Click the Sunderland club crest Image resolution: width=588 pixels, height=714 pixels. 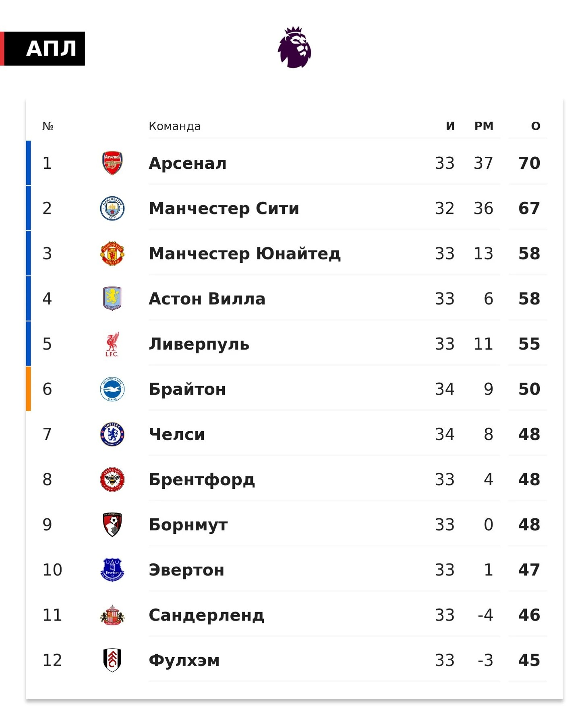112,615
